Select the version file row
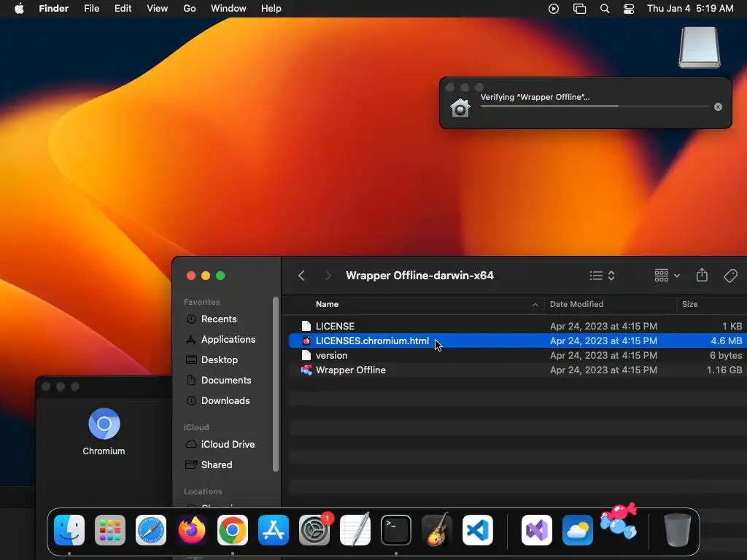The height and width of the screenshot is (560, 747). [517, 356]
